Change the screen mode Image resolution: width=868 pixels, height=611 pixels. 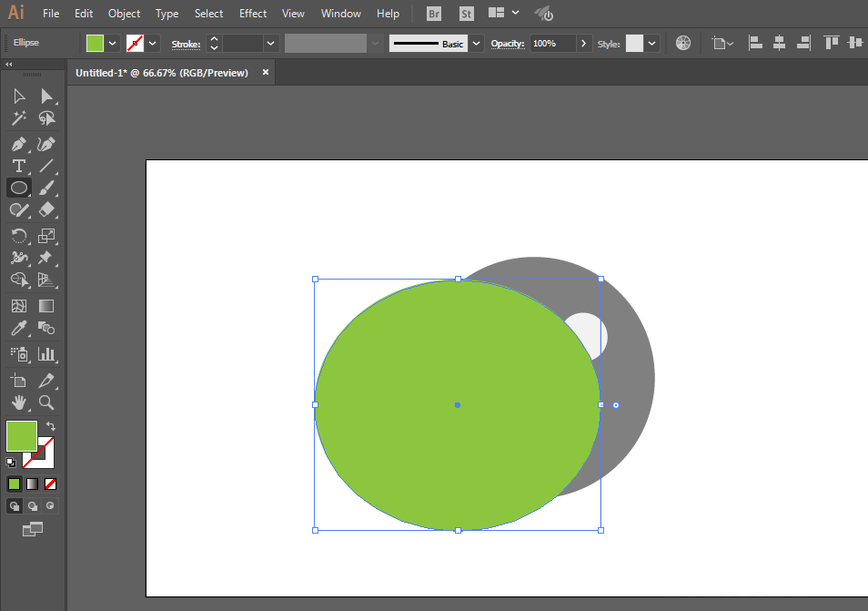33,530
